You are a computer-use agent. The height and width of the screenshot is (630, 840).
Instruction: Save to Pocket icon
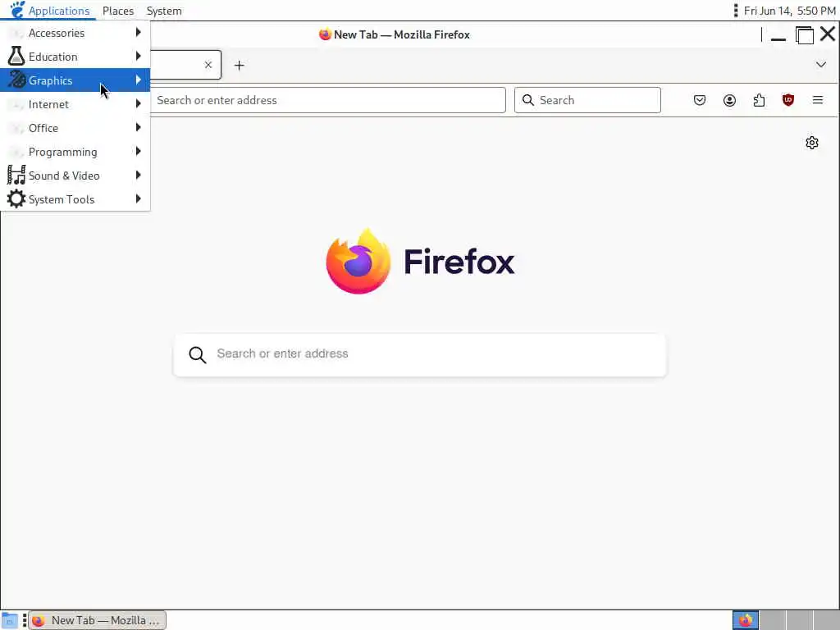700,100
